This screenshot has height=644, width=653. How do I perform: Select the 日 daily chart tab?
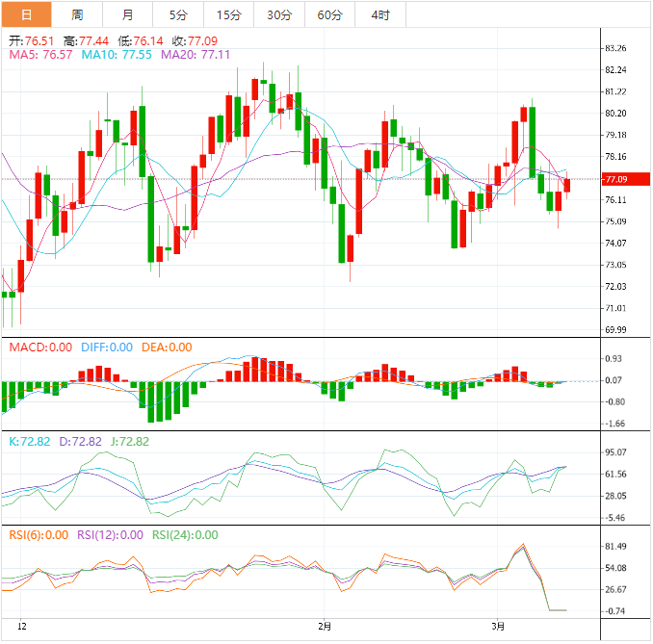click(26, 14)
